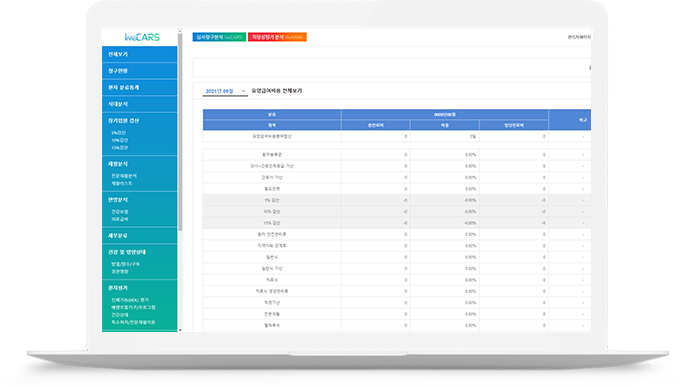Viewport: 686px width, 388px height.
Task: Switch to the blue 심사청구분석 insCARS tab
Action: point(219,37)
